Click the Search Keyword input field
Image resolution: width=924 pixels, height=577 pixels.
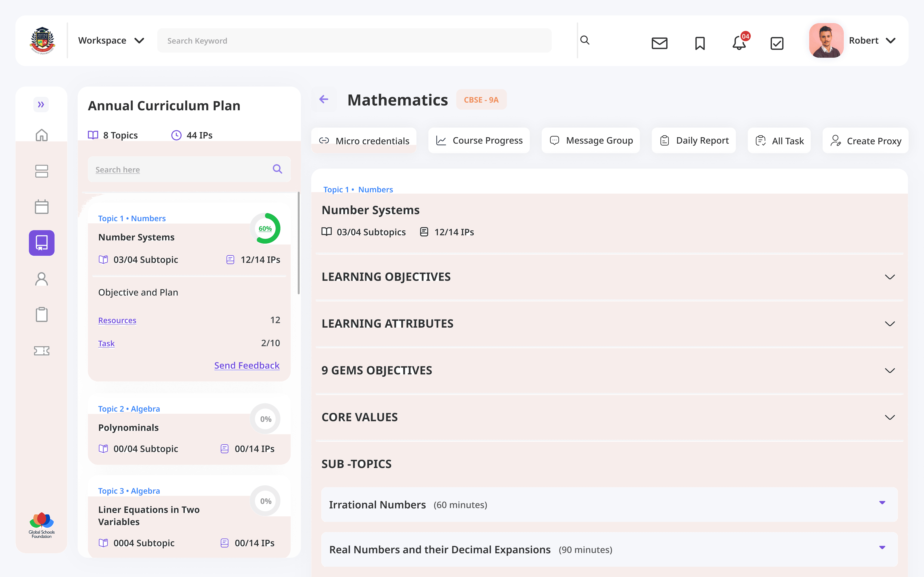pyautogui.click(x=354, y=41)
